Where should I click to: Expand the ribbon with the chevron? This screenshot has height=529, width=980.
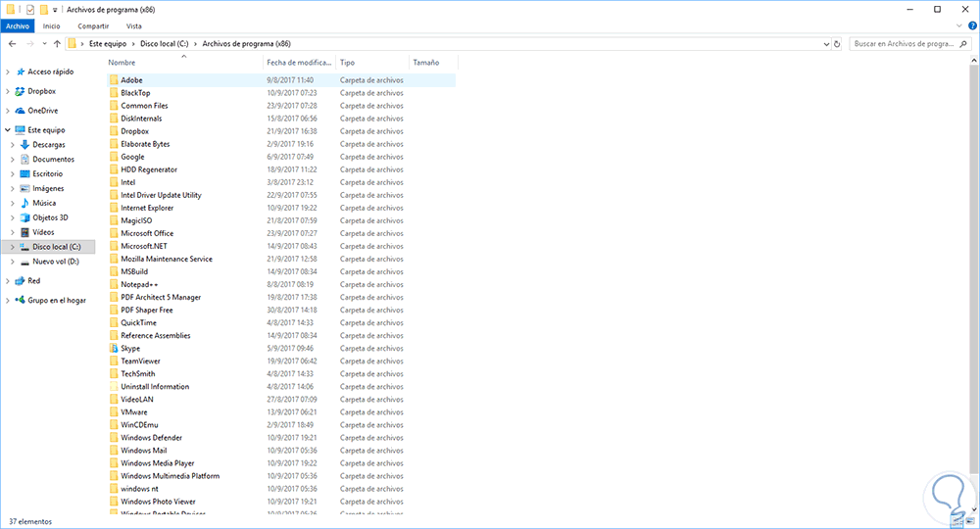click(959, 26)
